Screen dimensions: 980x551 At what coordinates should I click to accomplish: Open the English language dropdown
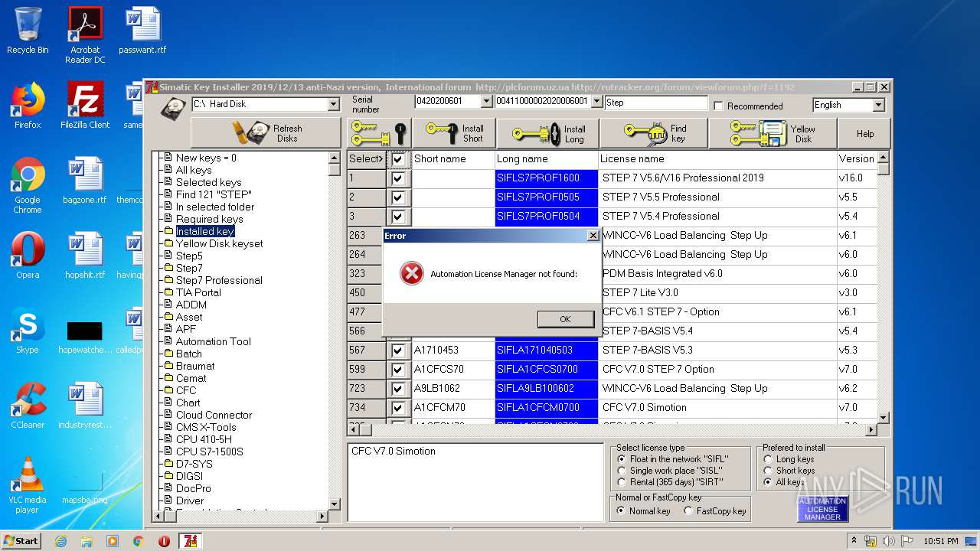pyautogui.click(x=878, y=105)
